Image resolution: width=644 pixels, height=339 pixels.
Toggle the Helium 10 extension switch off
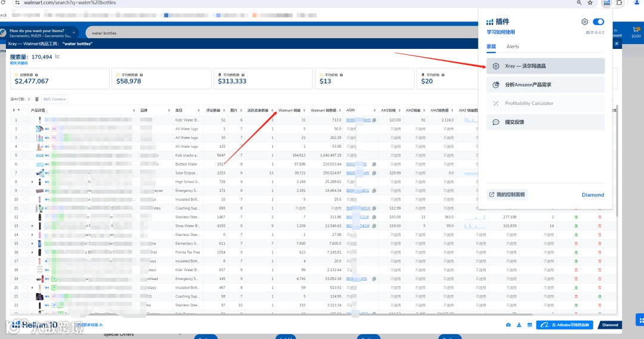point(599,22)
